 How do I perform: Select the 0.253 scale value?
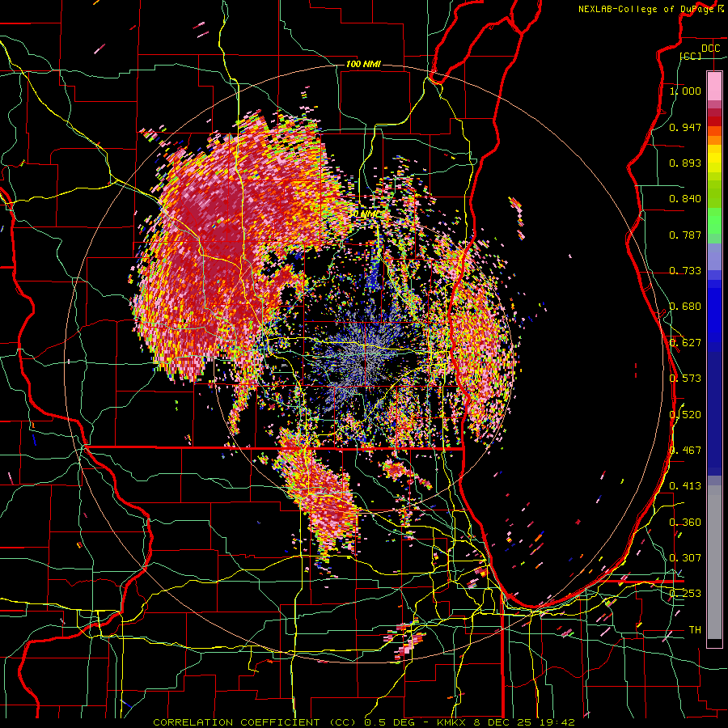pos(685,594)
